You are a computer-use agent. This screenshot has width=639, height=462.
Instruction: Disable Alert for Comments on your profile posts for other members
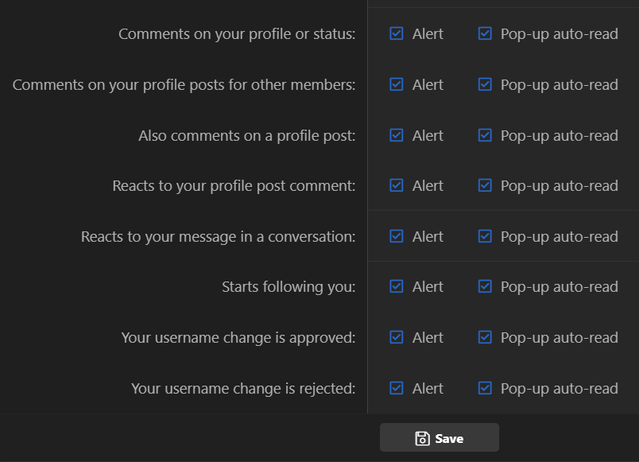397,84
